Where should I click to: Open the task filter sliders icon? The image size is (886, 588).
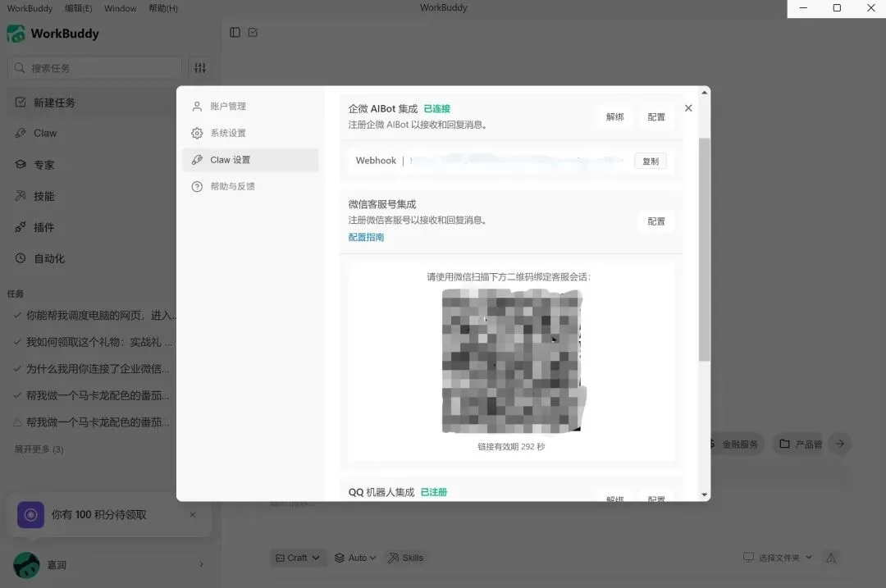pos(200,68)
